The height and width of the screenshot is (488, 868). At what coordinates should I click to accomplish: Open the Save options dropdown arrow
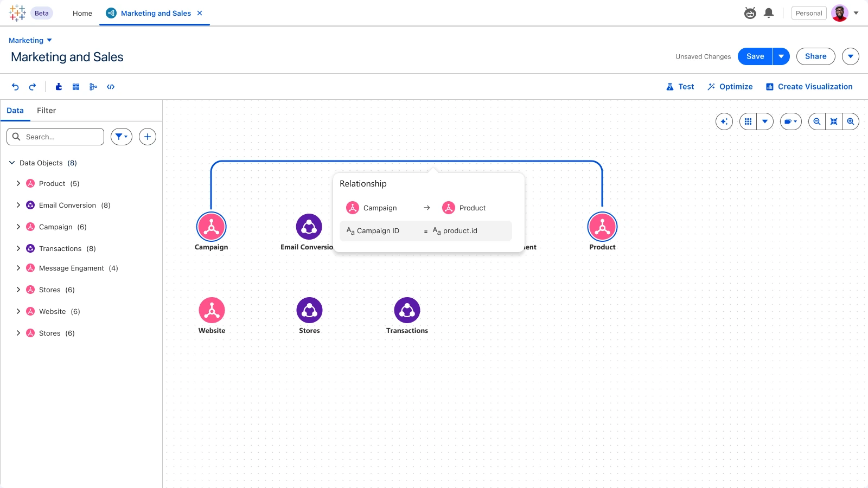click(x=781, y=56)
